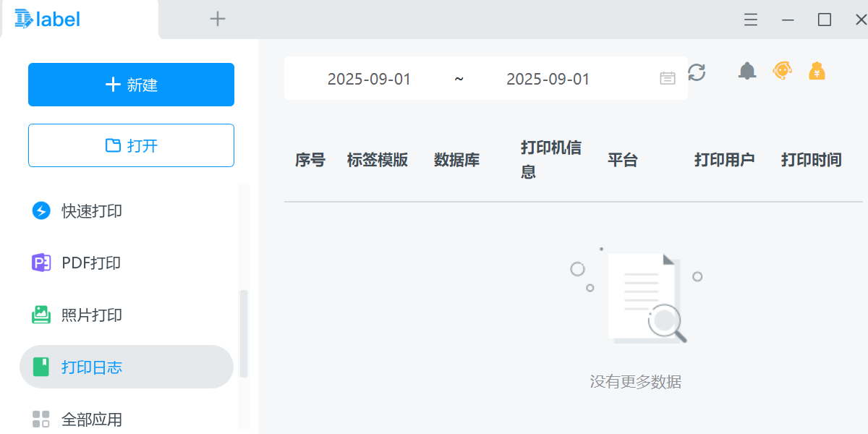Viewport: 868px width, 434px height.
Task: Minimize the Dlabel window
Action: tap(788, 20)
